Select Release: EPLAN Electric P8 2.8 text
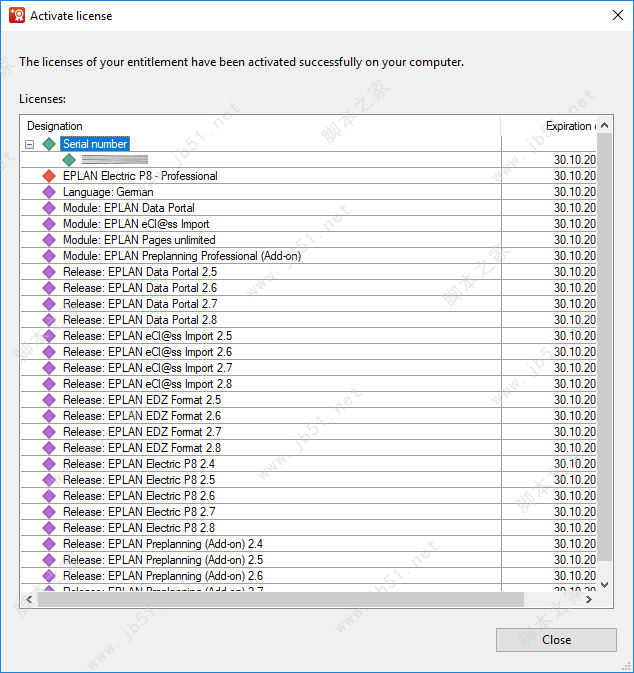This screenshot has height=673, width=634. click(x=139, y=528)
